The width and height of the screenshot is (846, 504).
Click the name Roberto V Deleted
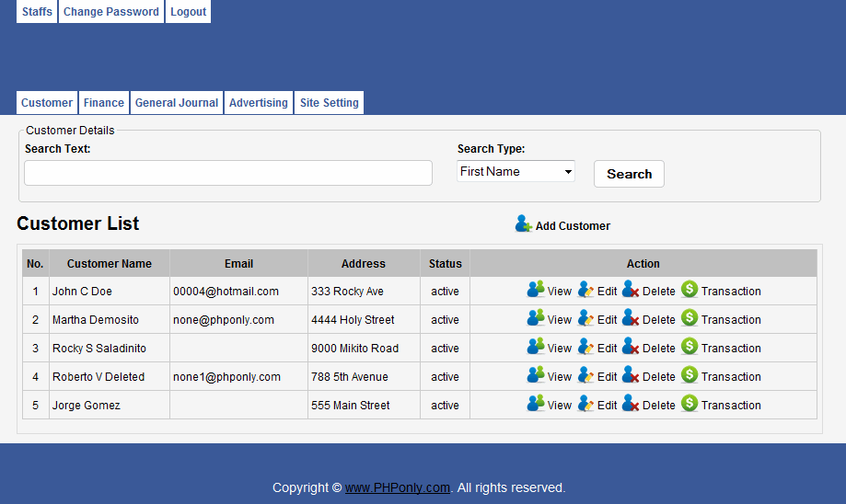click(x=99, y=377)
